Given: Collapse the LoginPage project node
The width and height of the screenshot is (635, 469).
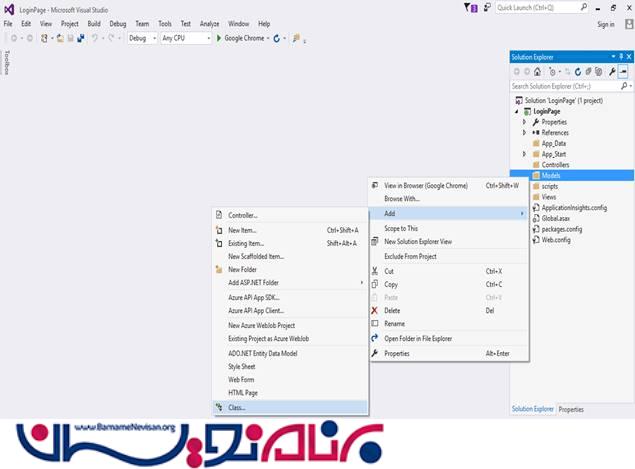Looking at the screenshot, I should [517, 111].
